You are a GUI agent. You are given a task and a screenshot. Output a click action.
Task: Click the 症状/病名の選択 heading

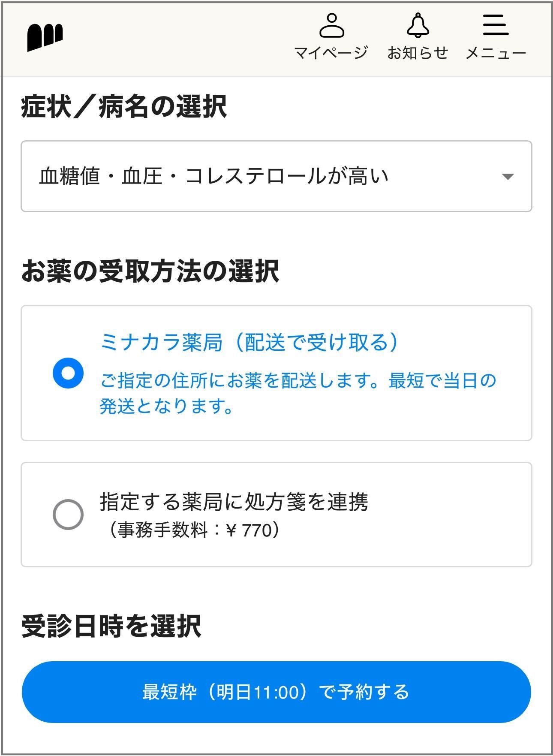click(124, 107)
